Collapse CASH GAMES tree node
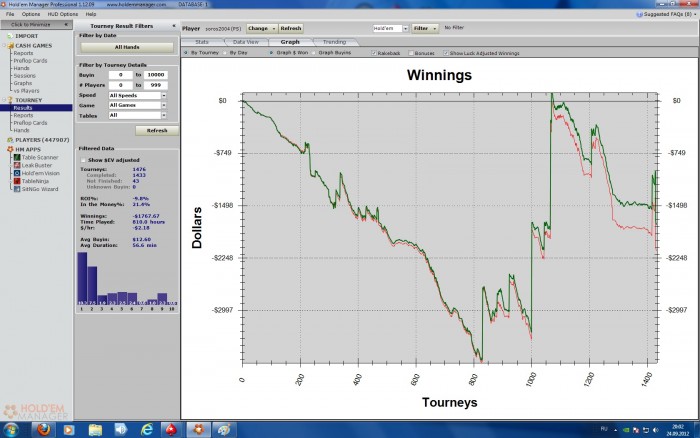The image size is (700, 438). pyautogui.click(x=4, y=46)
